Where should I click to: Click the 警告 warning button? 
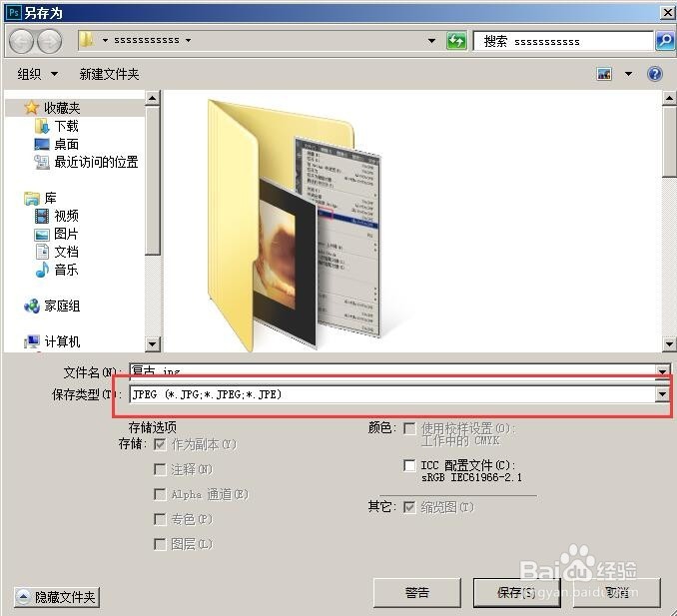[x=417, y=593]
